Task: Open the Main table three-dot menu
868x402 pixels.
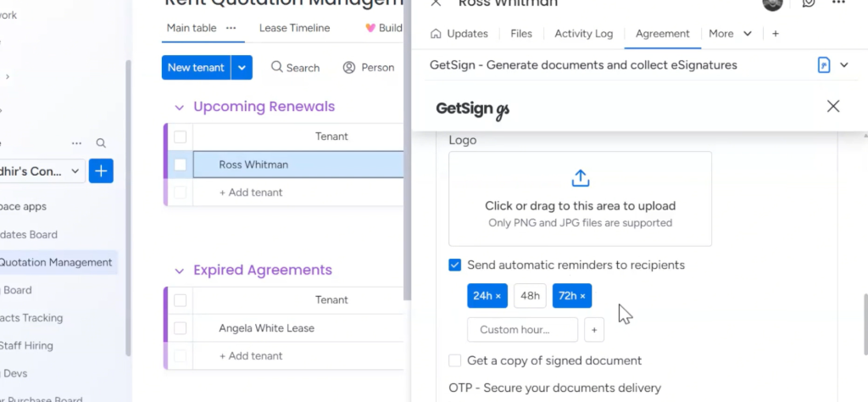Action: pyautogui.click(x=231, y=28)
